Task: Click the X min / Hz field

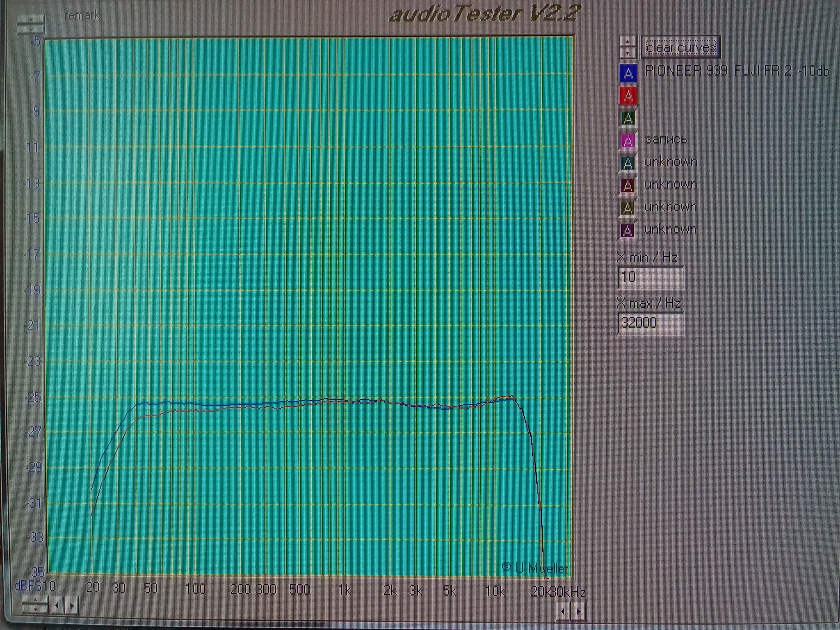Action: [651, 277]
